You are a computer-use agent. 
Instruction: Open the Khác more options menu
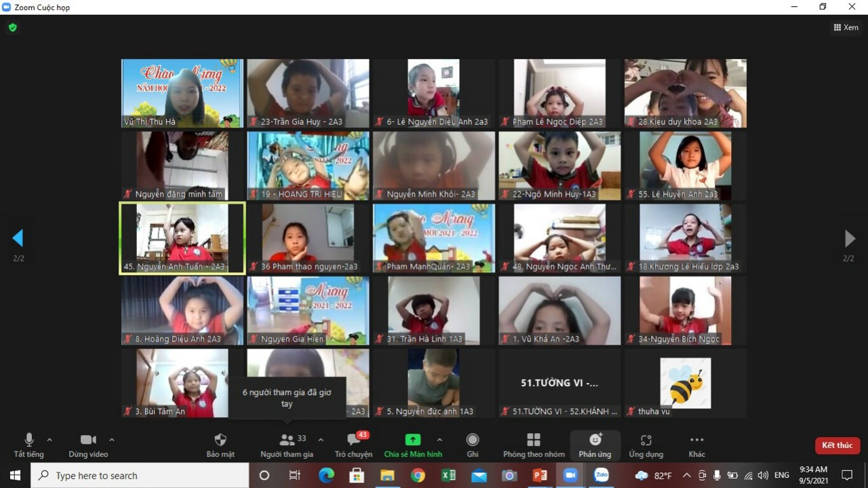[696, 440]
